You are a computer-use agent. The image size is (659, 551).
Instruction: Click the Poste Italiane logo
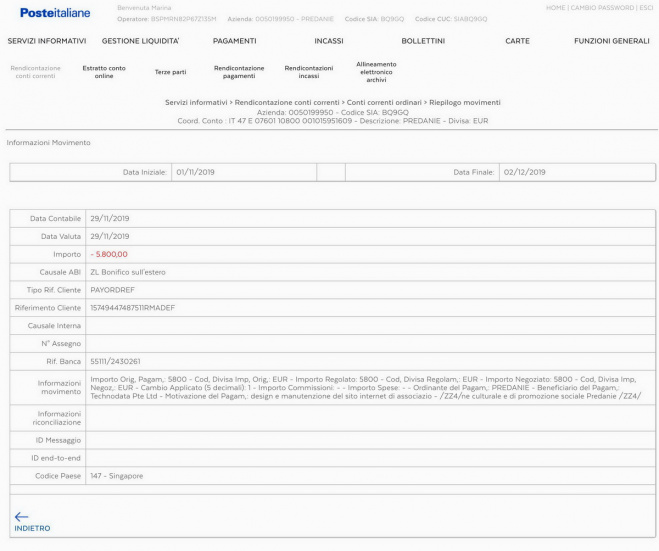pyautogui.click(x=54, y=12)
